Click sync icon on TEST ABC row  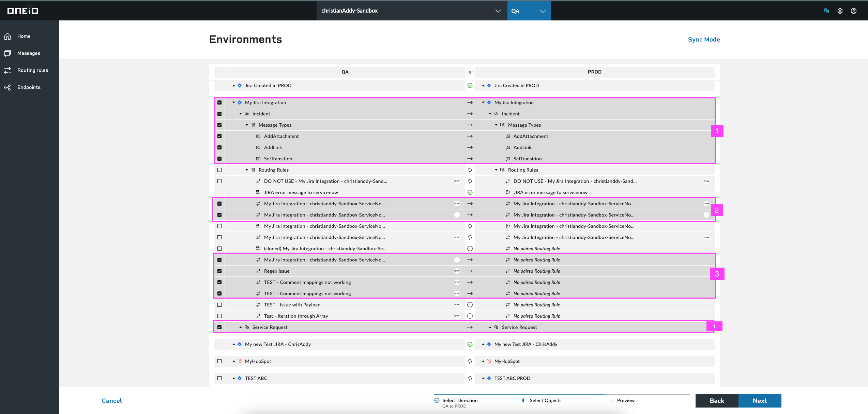[x=470, y=378]
